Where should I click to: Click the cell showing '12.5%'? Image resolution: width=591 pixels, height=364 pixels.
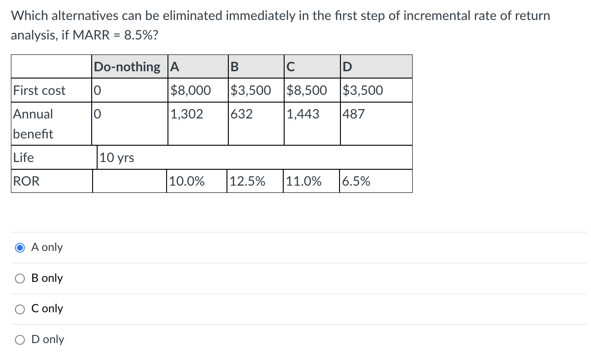248,181
